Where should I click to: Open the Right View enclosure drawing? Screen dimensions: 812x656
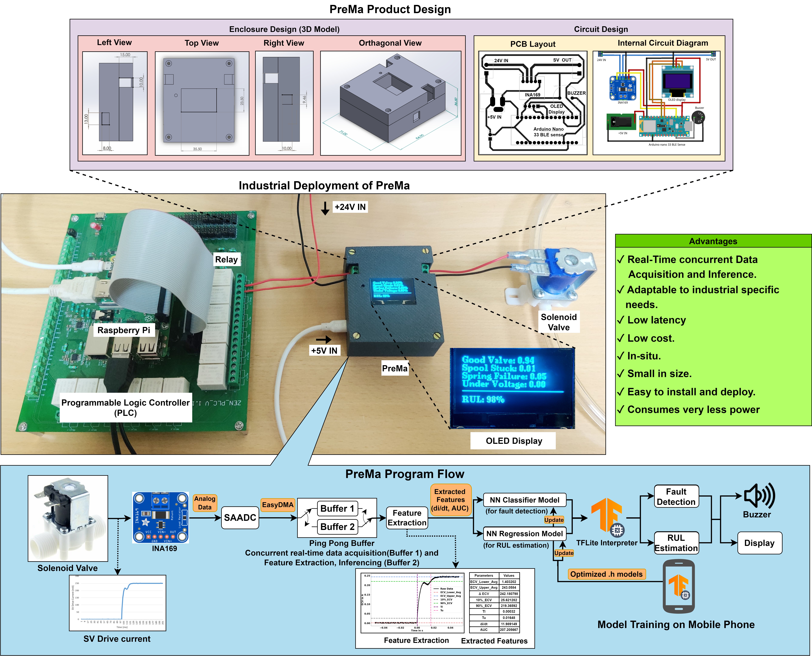(x=284, y=103)
